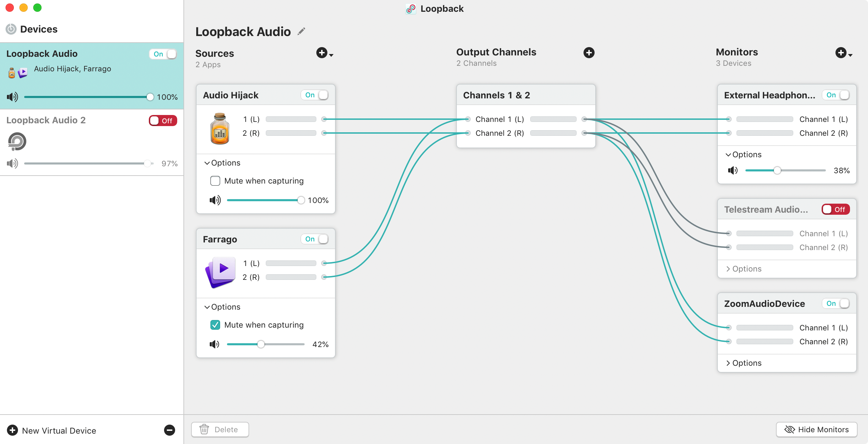
Task: Click the plus icon to add Output Channels
Action: [x=589, y=53]
